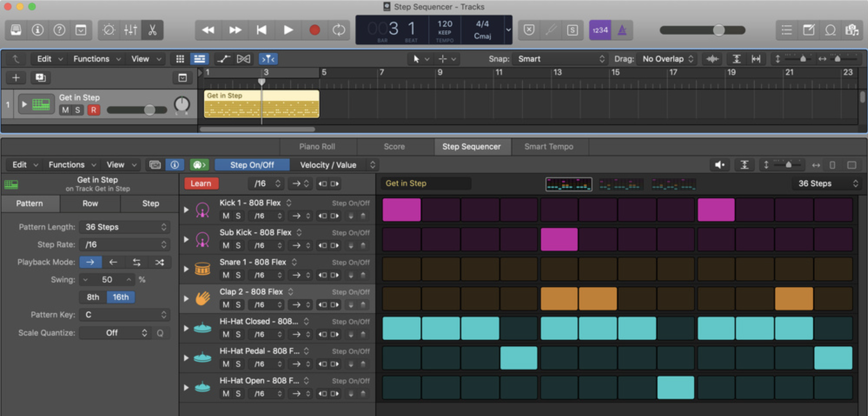Screen dimensions: 868x416
Task: Solo the Sub Kick row
Action: (x=238, y=246)
